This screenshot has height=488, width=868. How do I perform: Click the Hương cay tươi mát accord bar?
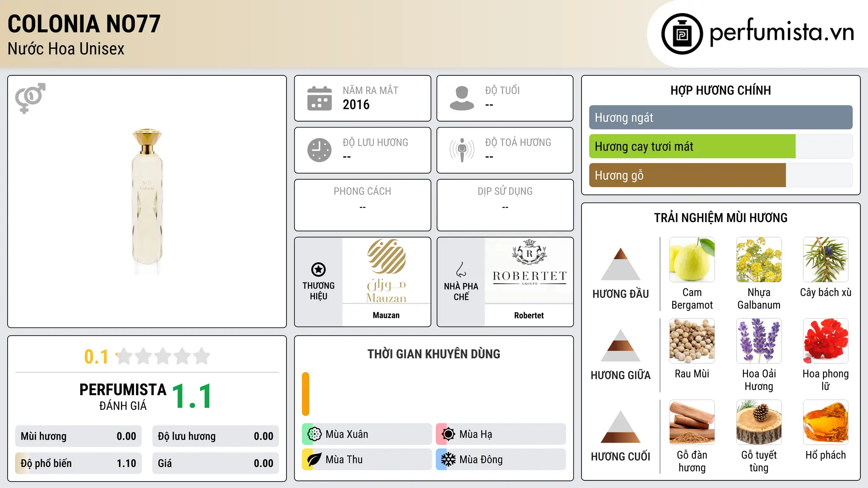pyautogui.click(x=721, y=146)
